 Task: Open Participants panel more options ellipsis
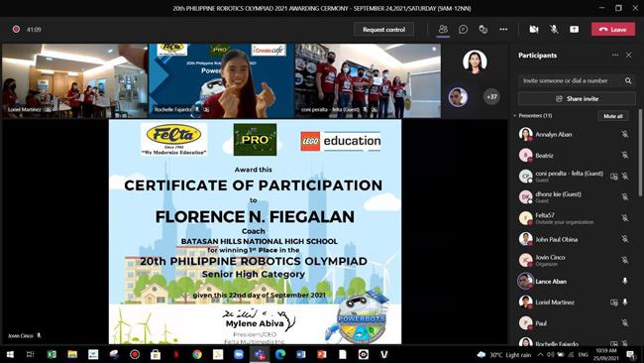coord(615,55)
